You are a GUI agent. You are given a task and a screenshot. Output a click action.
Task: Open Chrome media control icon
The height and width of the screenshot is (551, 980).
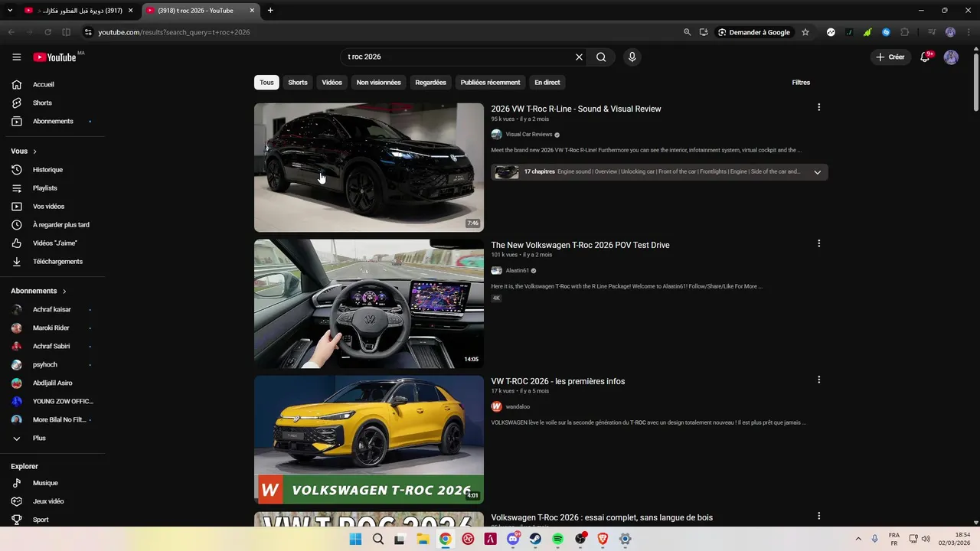(932, 32)
